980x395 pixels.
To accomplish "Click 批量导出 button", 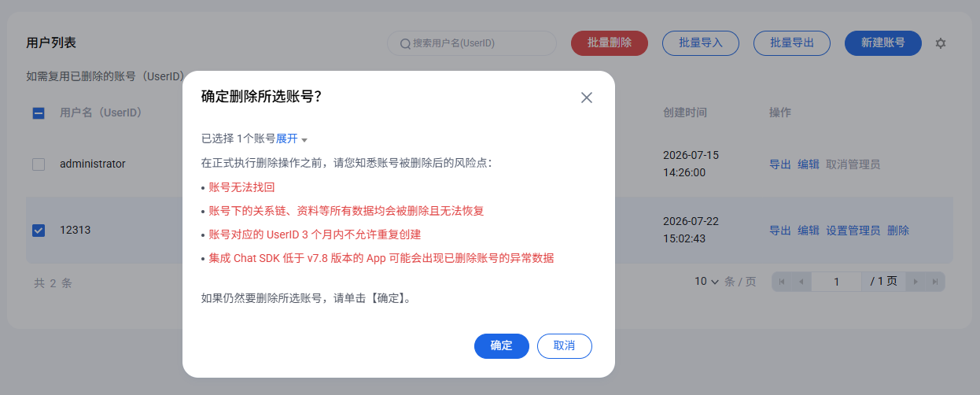I will tap(792, 43).
